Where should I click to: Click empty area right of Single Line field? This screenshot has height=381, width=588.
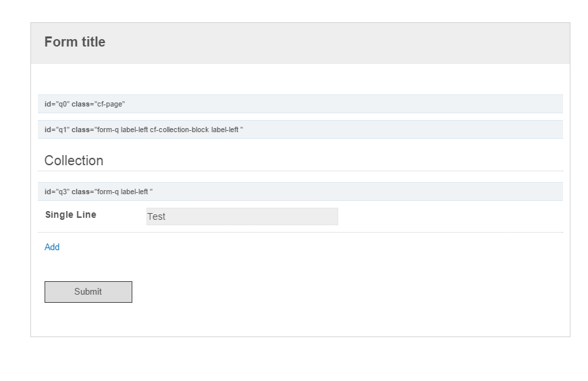450,216
